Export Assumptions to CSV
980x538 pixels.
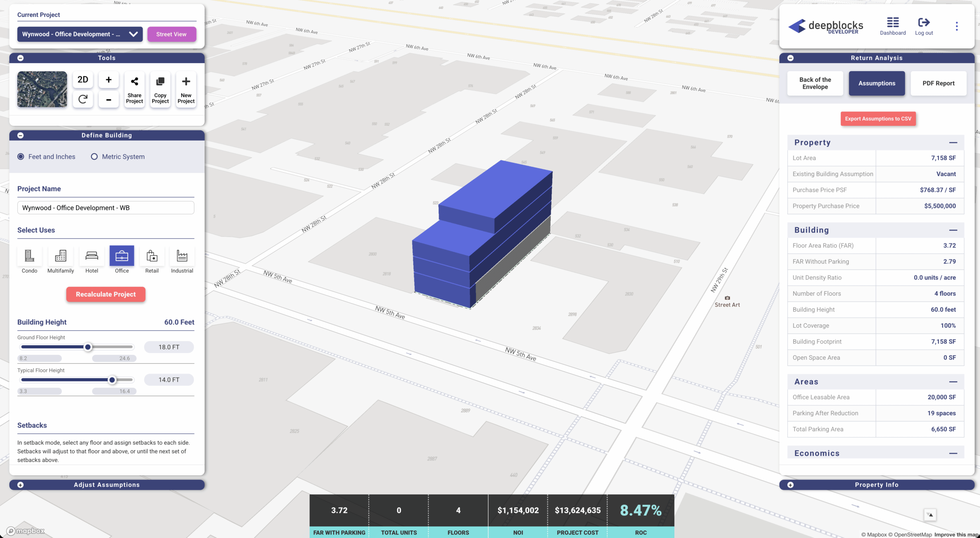pyautogui.click(x=878, y=119)
